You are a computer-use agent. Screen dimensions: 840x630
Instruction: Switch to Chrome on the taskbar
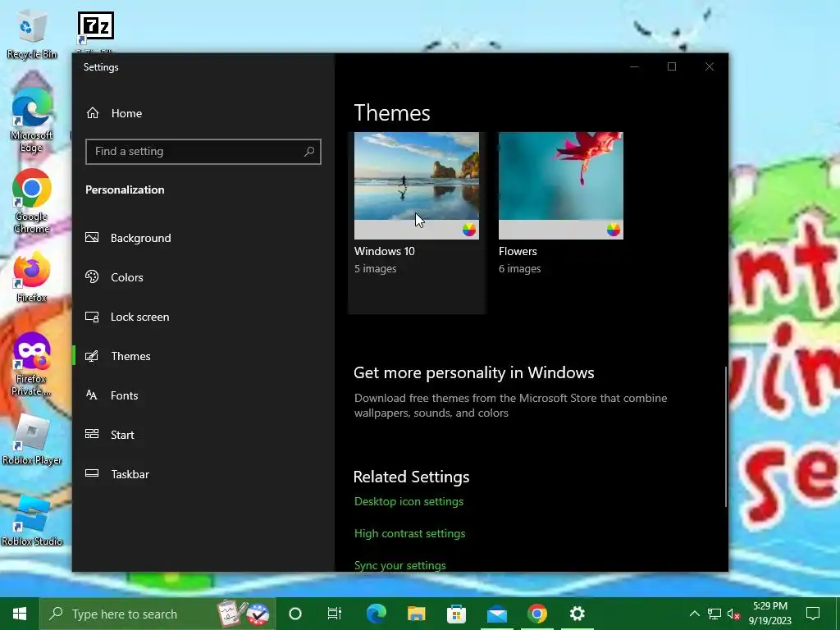pyautogui.click(x=536, y=614)
